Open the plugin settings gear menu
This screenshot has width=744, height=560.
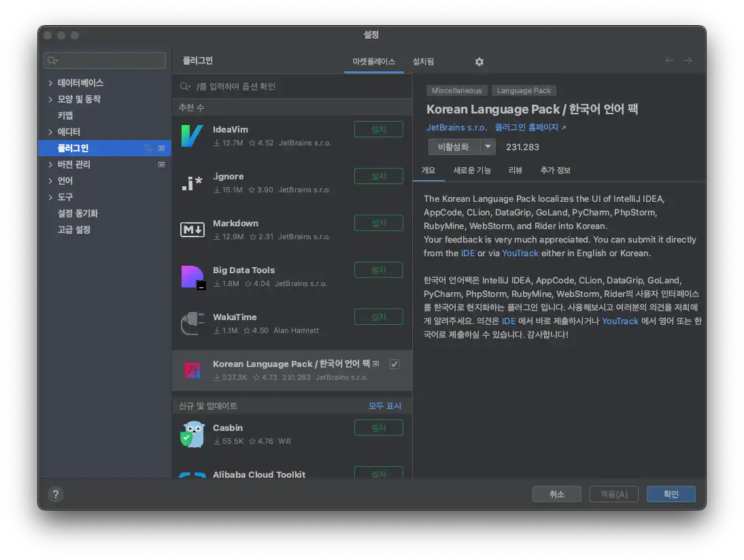pos(479,62)
